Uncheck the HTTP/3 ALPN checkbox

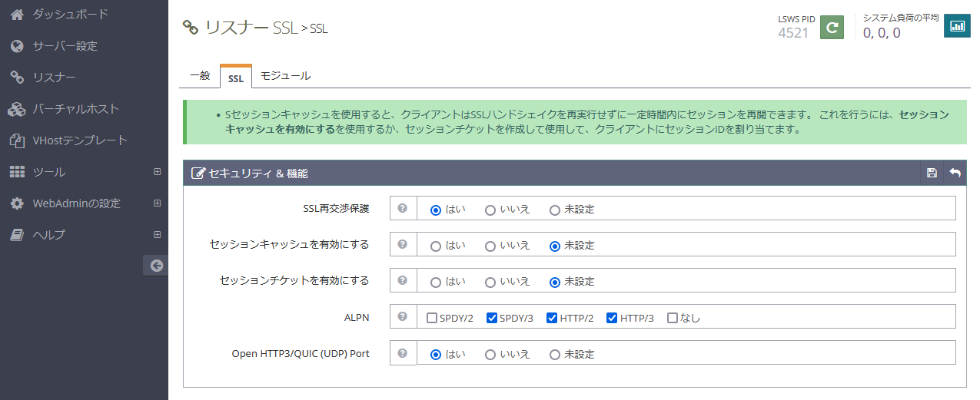point(612,317)
